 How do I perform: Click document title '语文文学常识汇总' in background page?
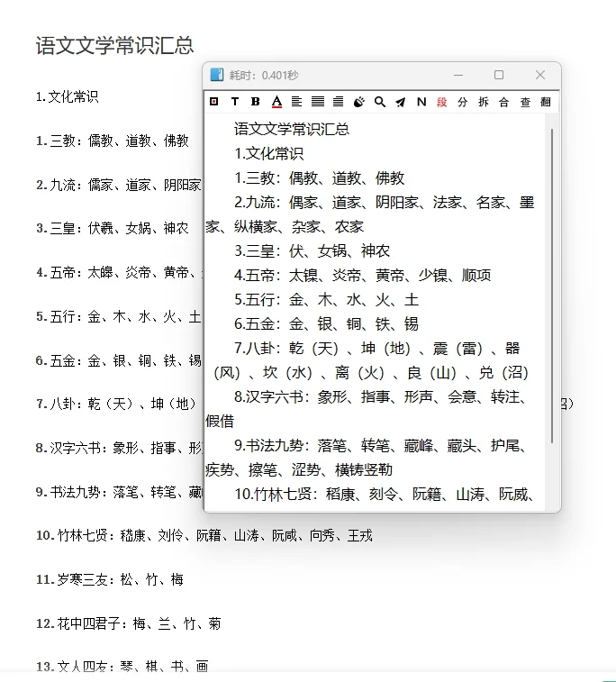click(114, 46)
